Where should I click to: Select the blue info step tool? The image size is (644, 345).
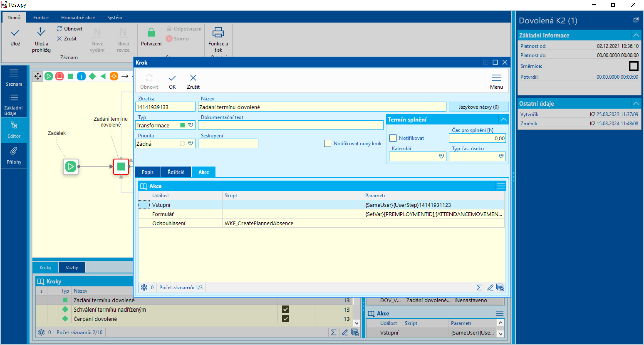(81, 76)
